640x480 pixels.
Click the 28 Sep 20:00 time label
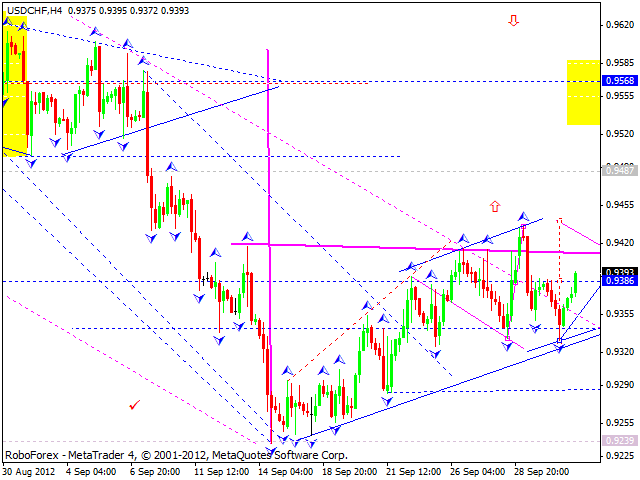coord(542,472)
